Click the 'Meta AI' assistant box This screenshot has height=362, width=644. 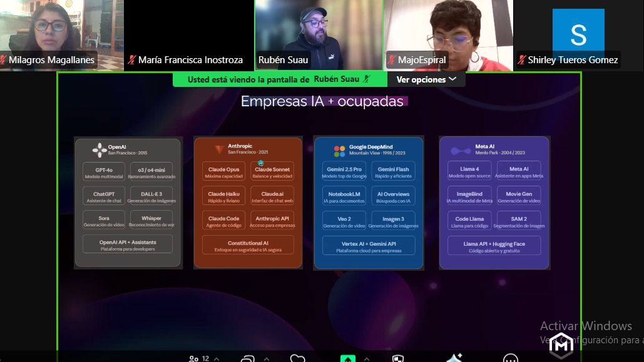click(519, 172)
